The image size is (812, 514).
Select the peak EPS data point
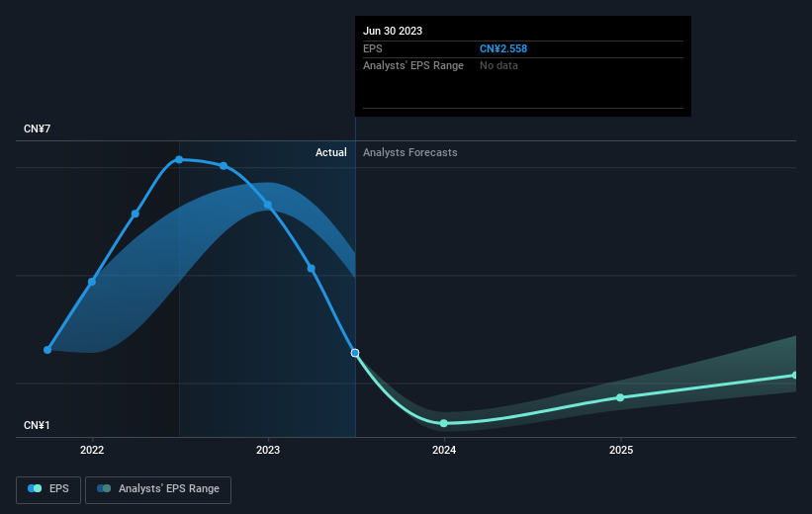point(179,160)
